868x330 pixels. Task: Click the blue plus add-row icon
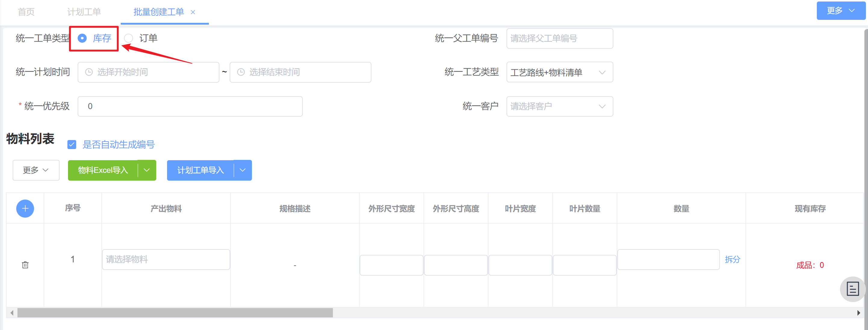(25, 209)
